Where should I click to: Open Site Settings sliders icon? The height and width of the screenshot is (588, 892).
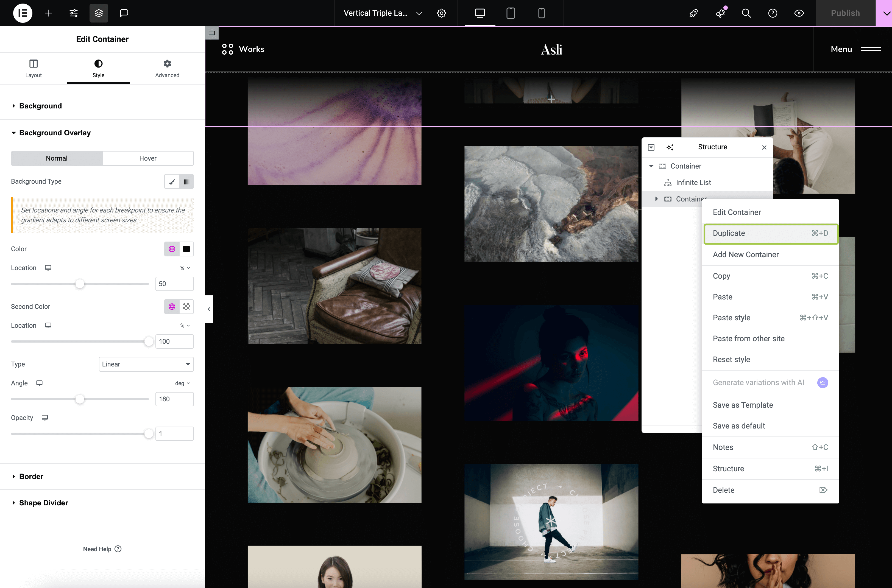[74, 13]
